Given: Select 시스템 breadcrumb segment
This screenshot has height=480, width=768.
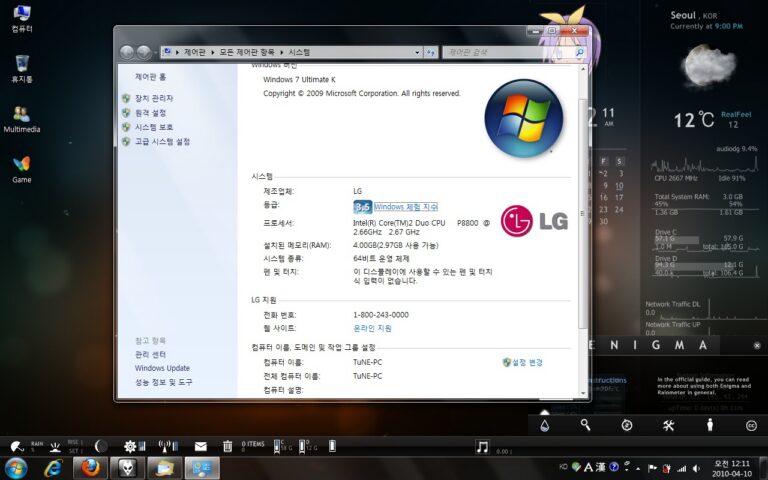Looking at the screenshot, I should pos(299,52).
